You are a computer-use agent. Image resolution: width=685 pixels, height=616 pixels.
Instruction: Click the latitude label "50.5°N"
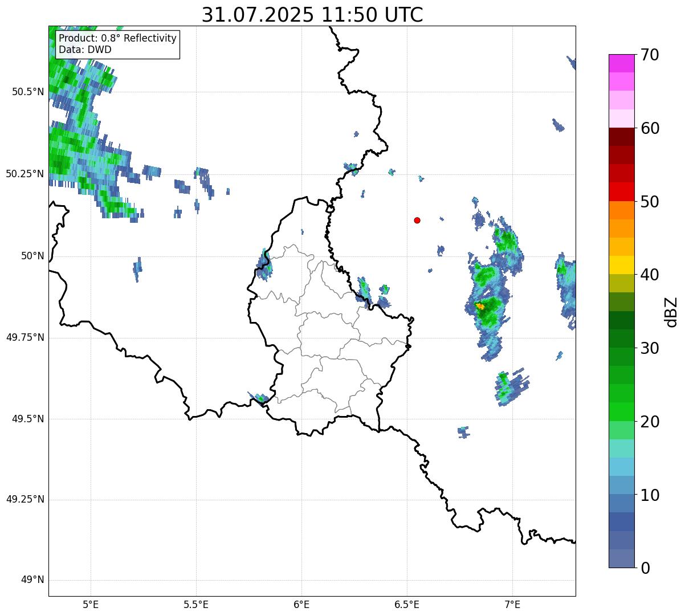[28, 92]
